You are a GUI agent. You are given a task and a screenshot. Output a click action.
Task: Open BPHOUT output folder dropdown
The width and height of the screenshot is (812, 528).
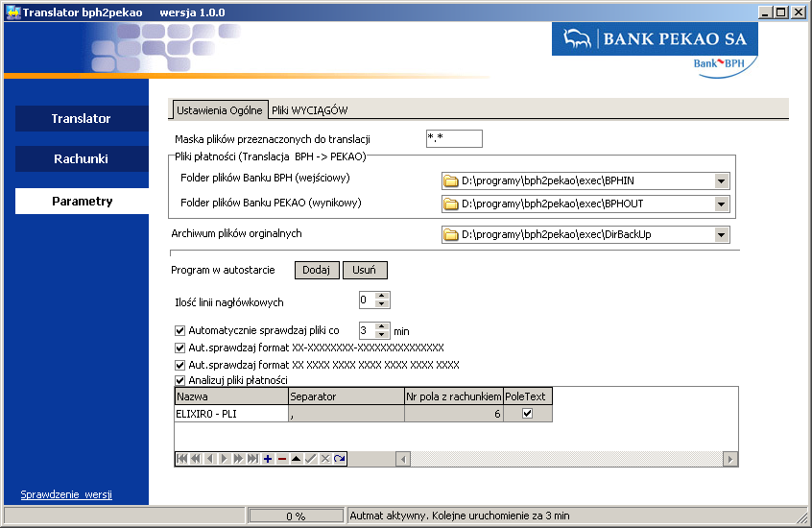(721, 204)
